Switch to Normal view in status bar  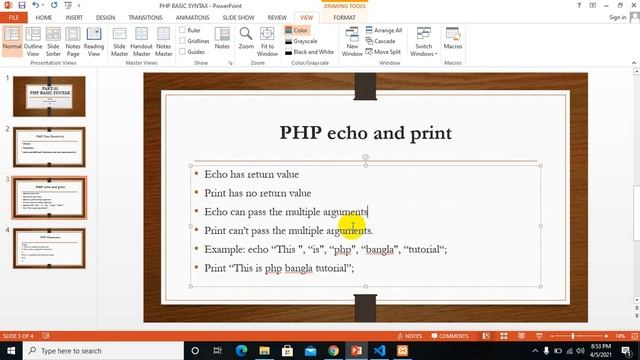point(486,336)
